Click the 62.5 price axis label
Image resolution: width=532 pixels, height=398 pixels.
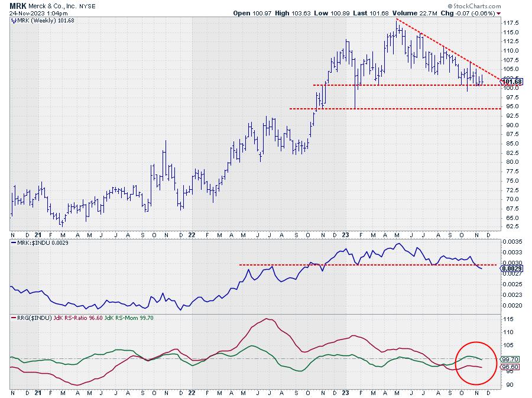(x=512, y=226)
